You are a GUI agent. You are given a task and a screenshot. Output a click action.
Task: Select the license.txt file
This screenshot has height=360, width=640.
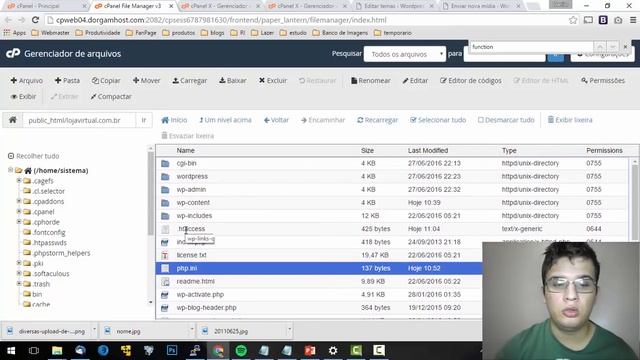coord(191,255)
